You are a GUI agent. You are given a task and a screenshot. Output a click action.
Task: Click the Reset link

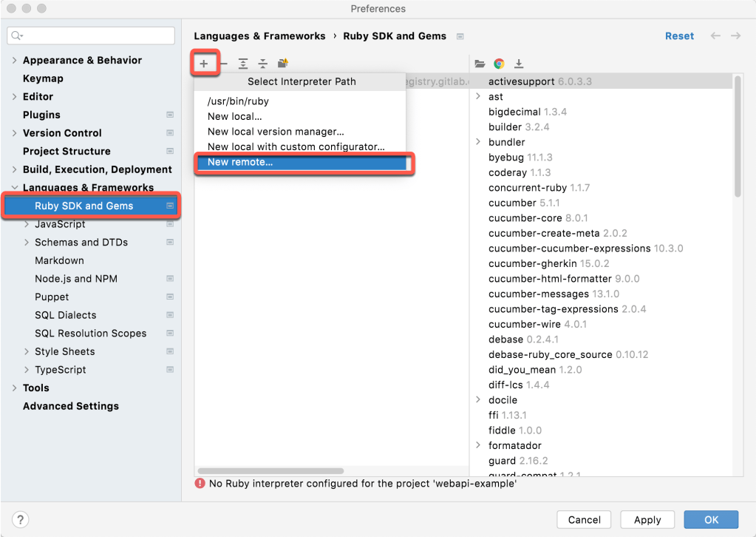[x=679, y=36]
